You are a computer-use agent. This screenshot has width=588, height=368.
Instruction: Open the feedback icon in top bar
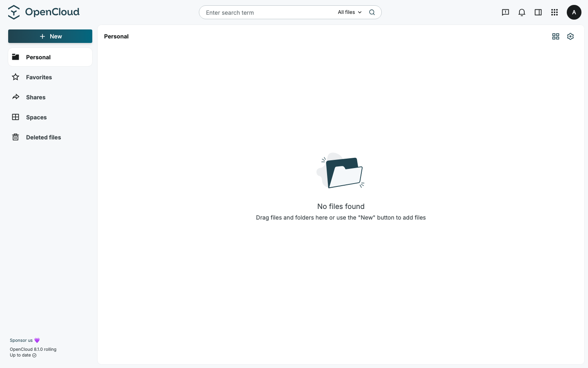tap(506, 12)
